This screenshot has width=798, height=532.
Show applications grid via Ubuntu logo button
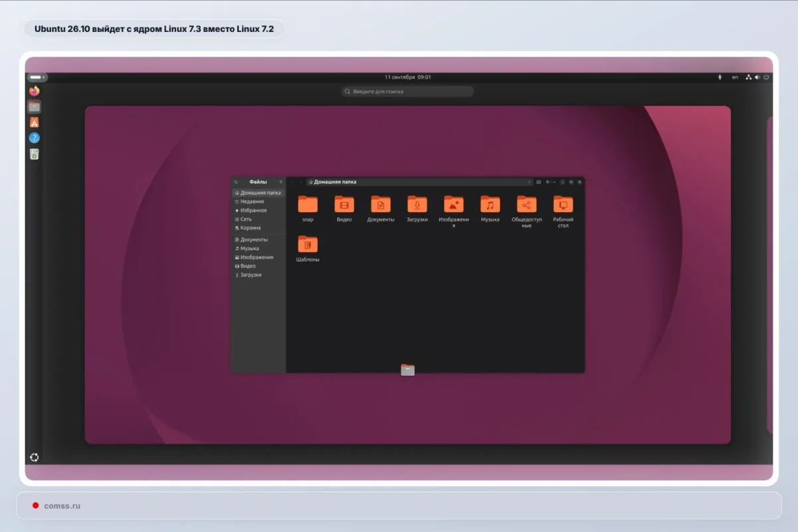[34, 458]
